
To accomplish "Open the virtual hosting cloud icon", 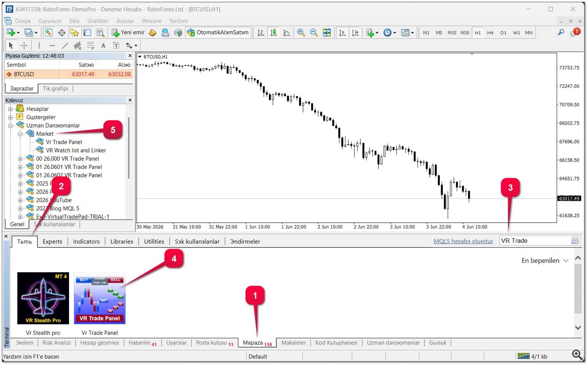I will (165, 33).
